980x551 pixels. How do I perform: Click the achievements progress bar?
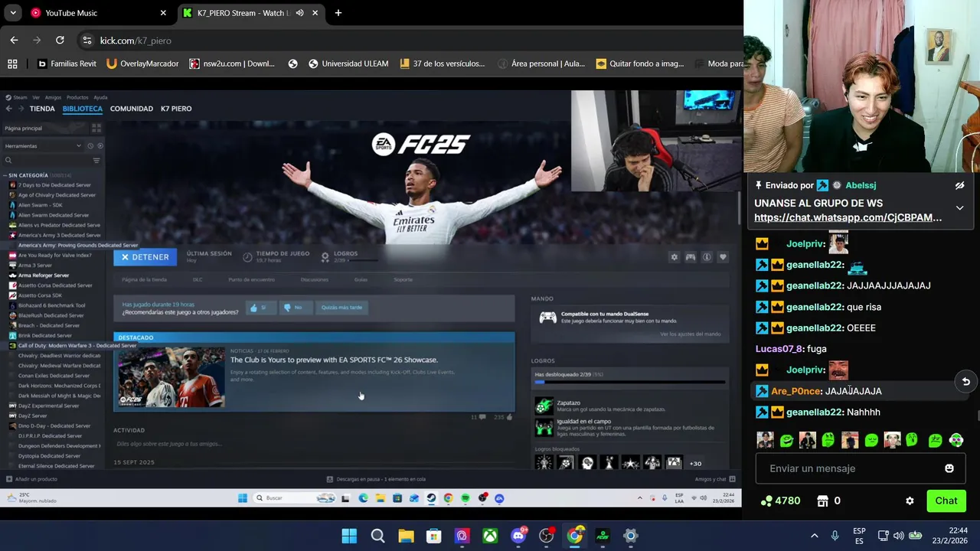[629, 381]
